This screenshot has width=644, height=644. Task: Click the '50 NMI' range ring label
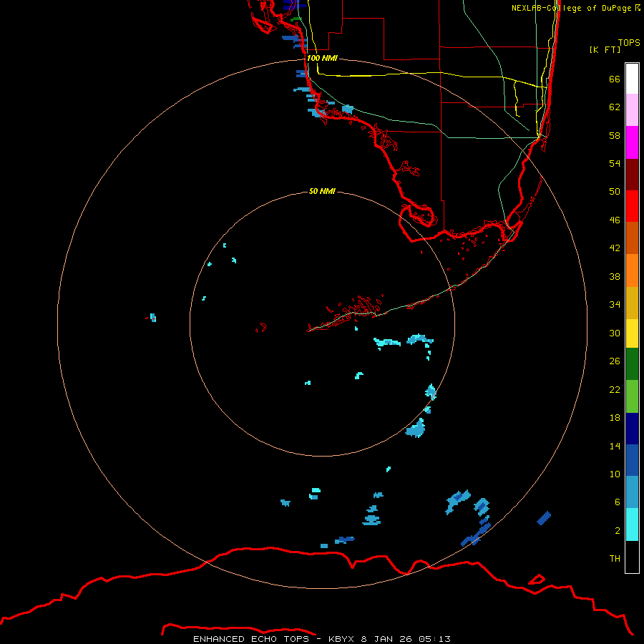click(x=322, y=191)
